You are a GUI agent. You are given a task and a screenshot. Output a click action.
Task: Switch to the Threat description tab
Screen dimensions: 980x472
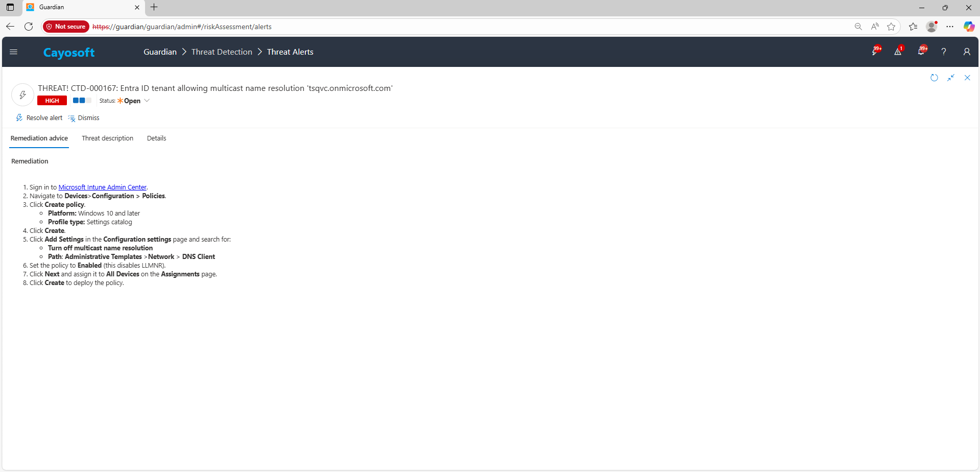(107, 138)
